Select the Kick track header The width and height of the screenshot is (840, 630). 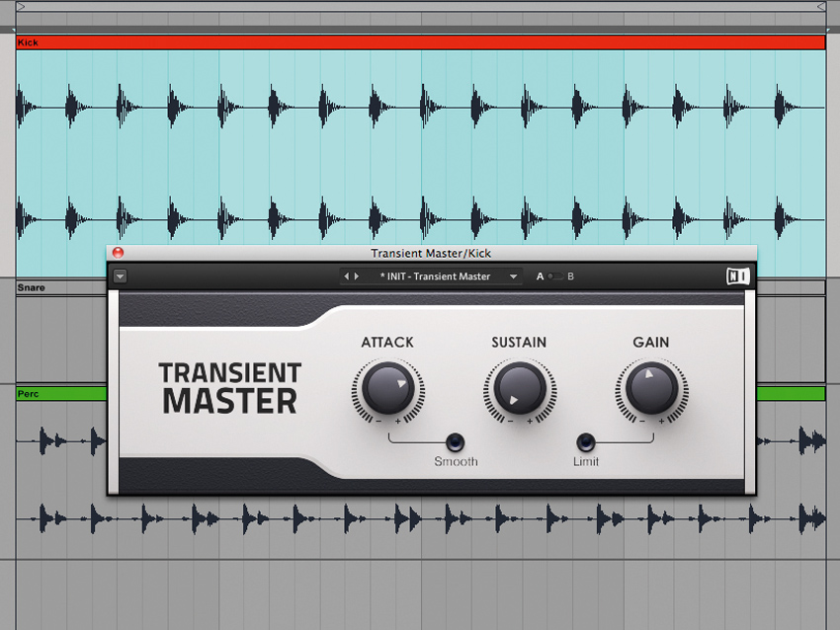click(x=421, y=42)
